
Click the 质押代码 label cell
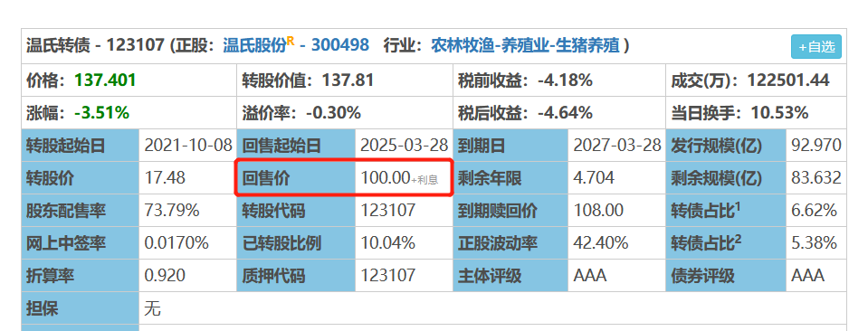point(296,276)
